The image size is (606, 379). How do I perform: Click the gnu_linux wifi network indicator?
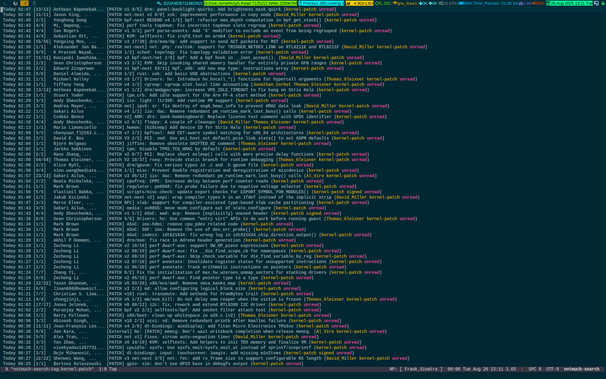coord(405,3)
